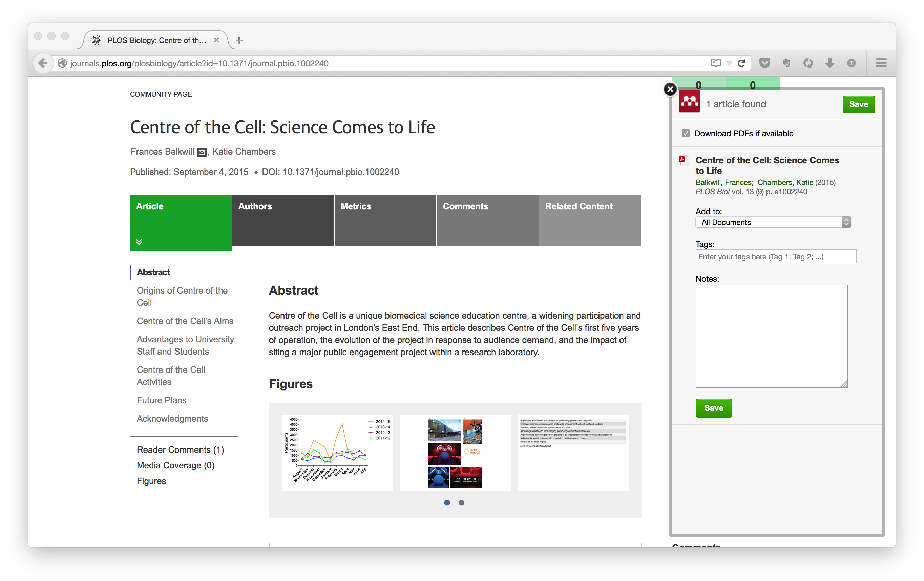Open the Firefox hamburger menu
Image resolution: width=924 pixels, height=581 pixels.
881,63
